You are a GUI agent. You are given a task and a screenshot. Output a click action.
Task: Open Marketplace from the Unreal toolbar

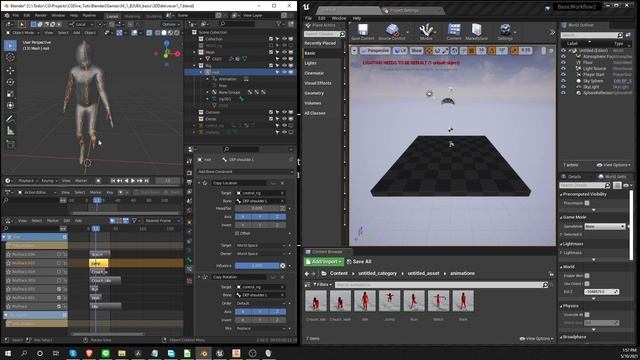tap(476, 32)
